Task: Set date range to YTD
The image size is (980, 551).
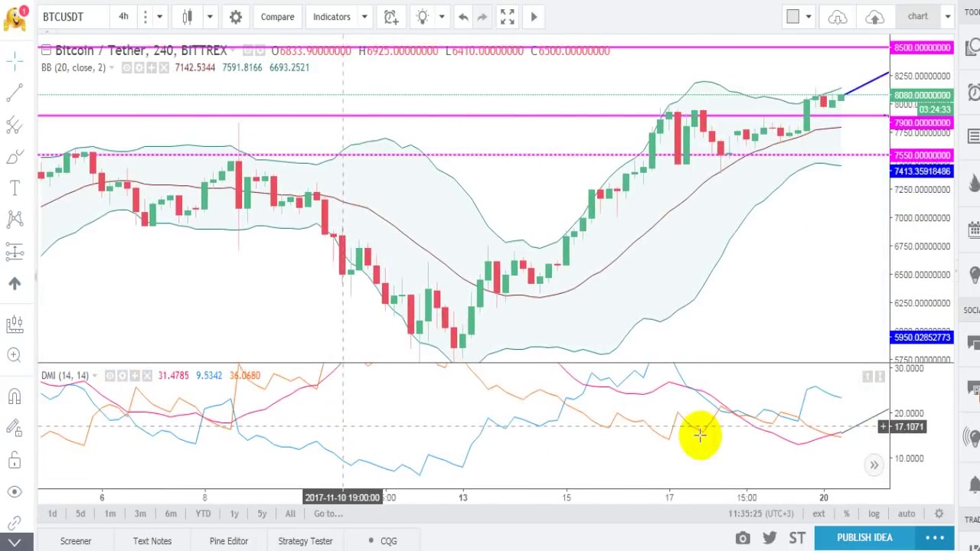Action: 203,514
